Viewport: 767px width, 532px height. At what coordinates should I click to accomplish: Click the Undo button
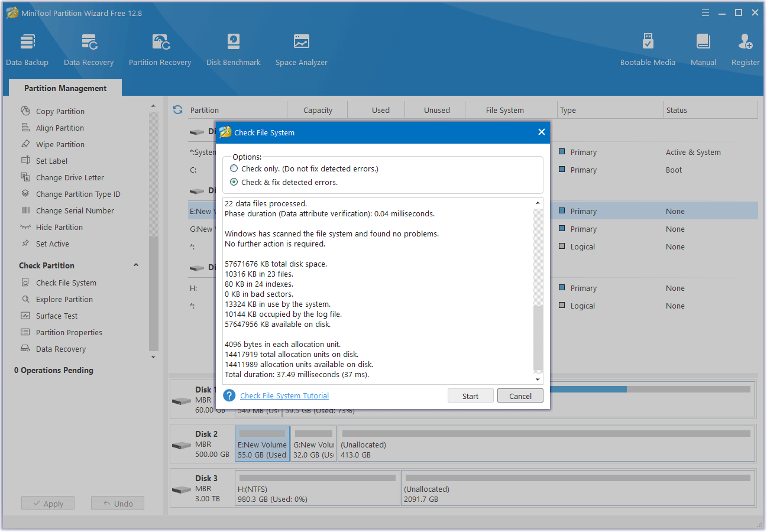[118, 504]
